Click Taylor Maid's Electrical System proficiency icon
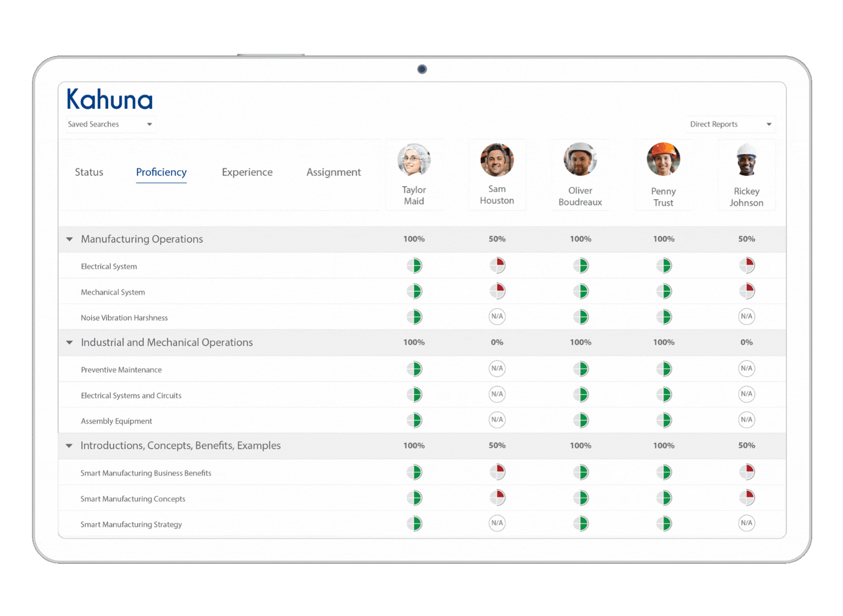This screenshot has height=616, width=843. click(414, 266)
